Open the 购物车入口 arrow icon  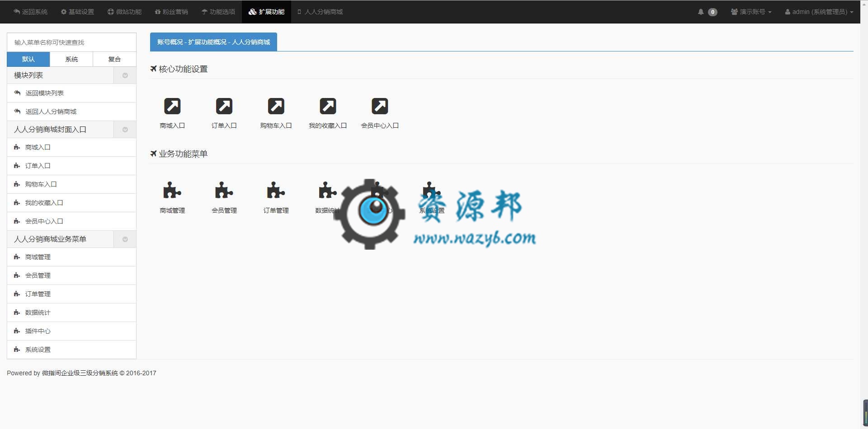click(276, 106)
